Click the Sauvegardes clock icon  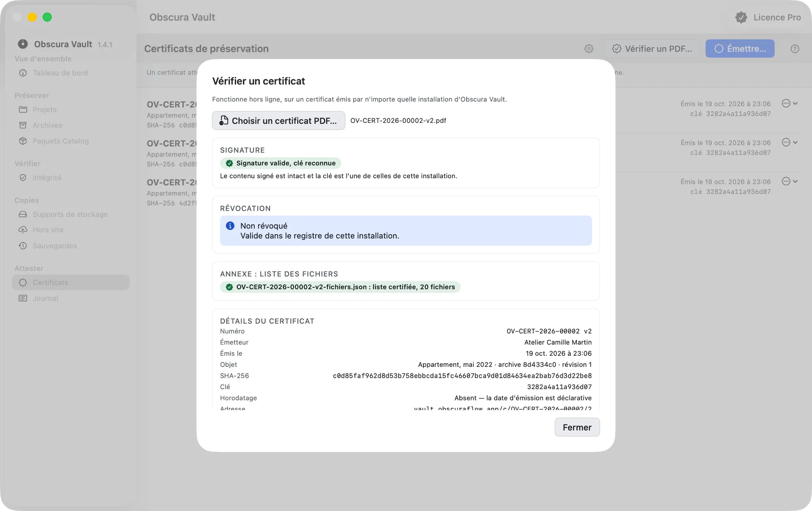(x=23, y=246)
